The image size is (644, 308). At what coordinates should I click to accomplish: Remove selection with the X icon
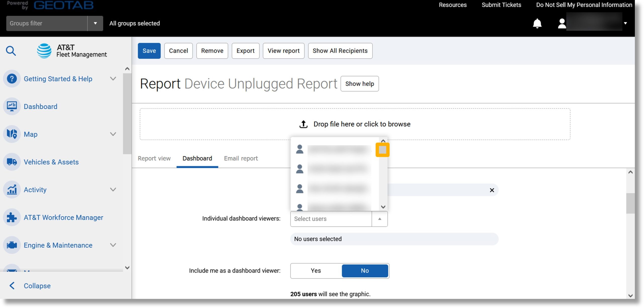pos(492,190)
